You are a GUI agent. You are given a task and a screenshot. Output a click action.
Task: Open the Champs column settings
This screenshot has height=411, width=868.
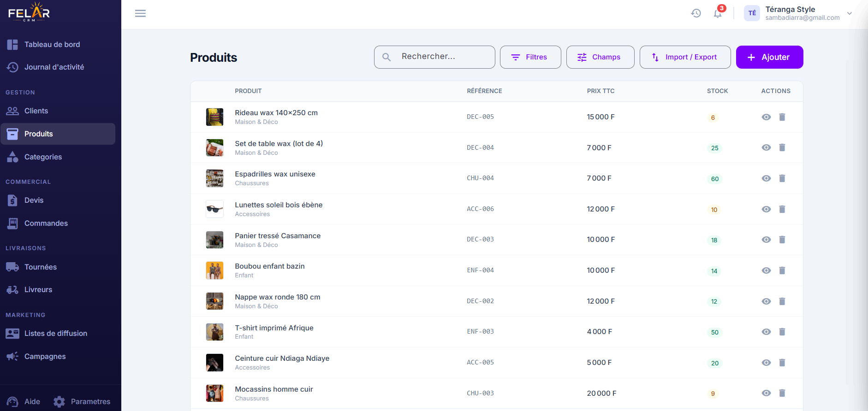[600, 57]
